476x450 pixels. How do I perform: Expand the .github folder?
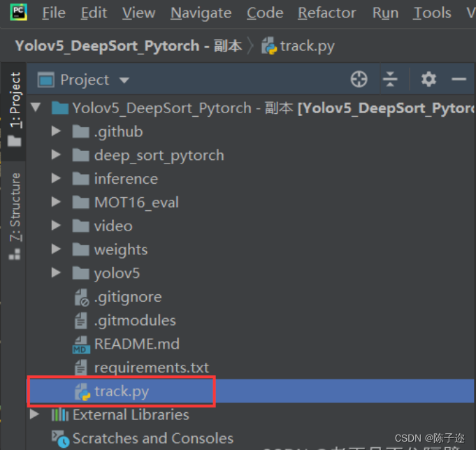(x=56, y=131)
